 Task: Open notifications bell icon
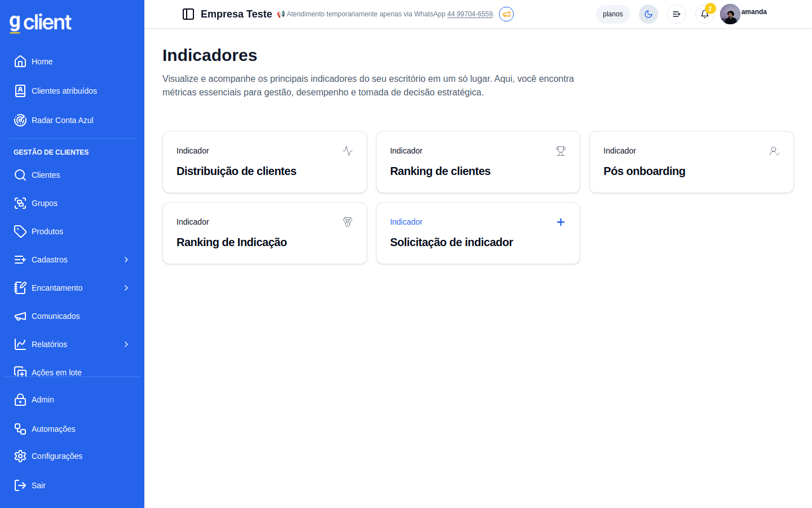705,14
